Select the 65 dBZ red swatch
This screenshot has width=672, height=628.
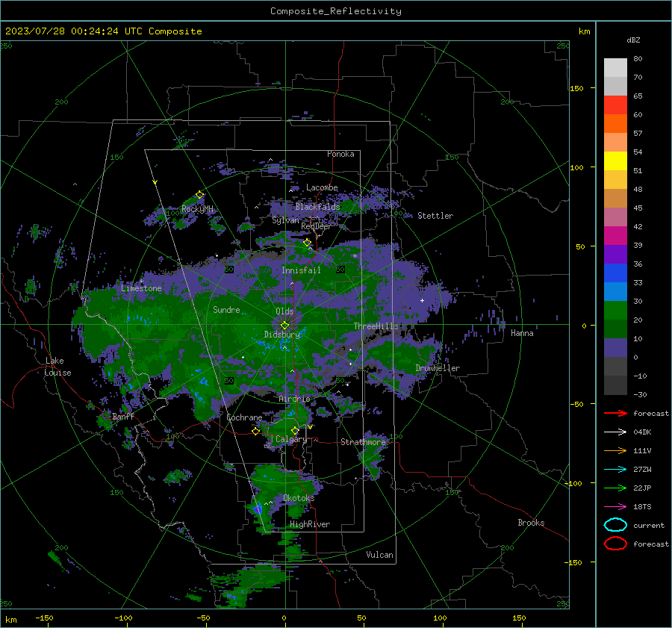pos(615,105)
